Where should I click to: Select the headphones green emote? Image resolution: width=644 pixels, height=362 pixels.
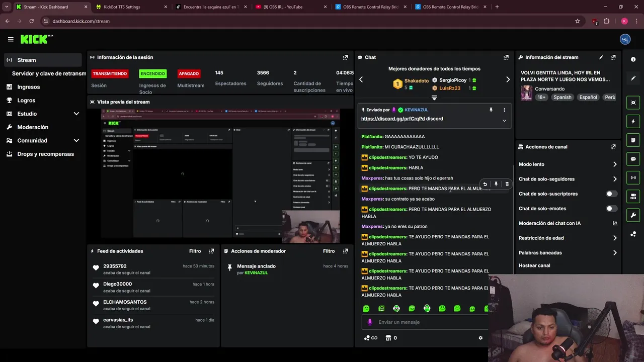click(427, 308)
